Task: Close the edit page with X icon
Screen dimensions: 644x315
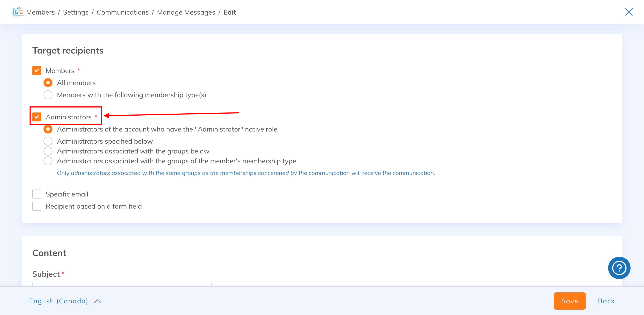Action: tap(629, 12)
